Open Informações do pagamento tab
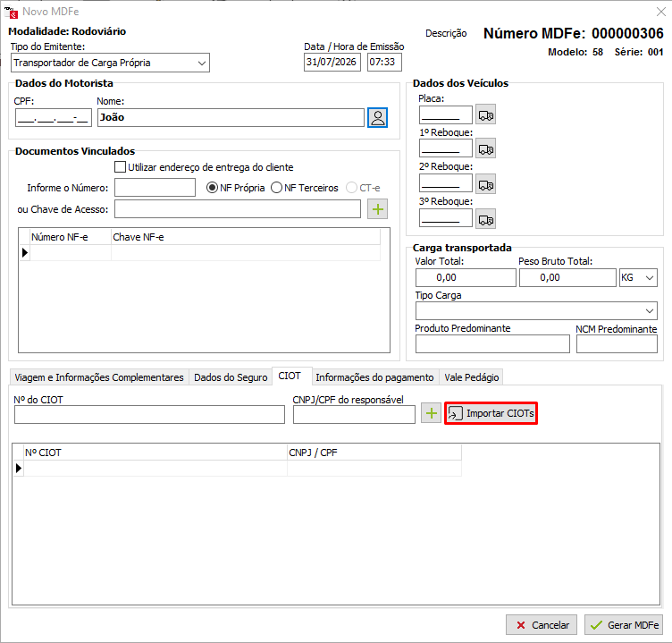The width and height of the screenshot is (672, 643). coord(374,377)
